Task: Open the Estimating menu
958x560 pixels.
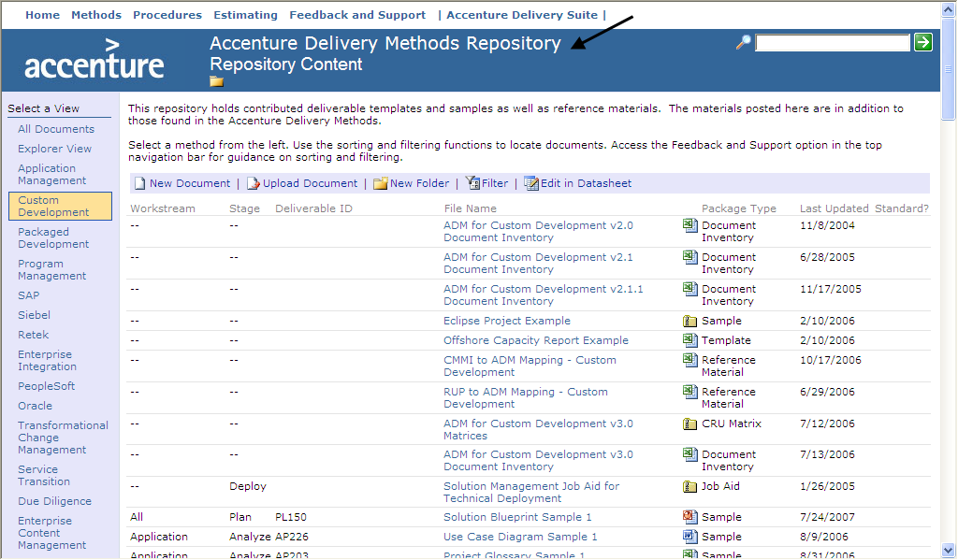Action: coord(245,15)
